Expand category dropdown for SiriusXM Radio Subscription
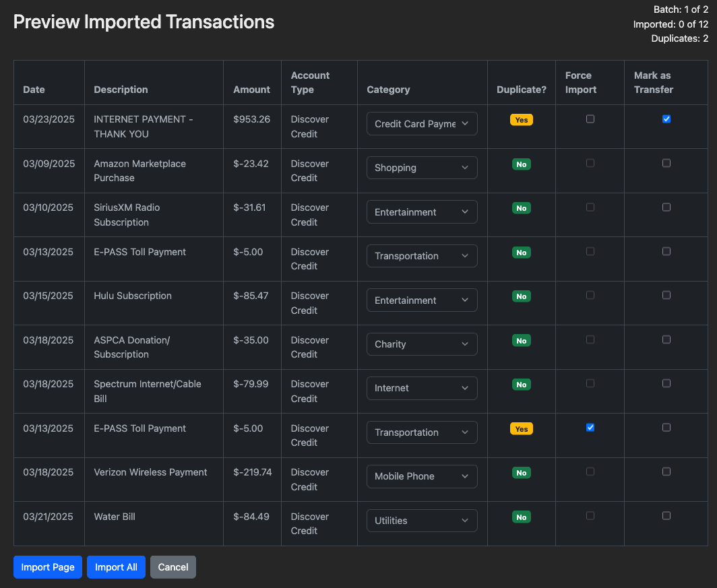Viewport: 717px width, 588px height. tap(422, 212)
